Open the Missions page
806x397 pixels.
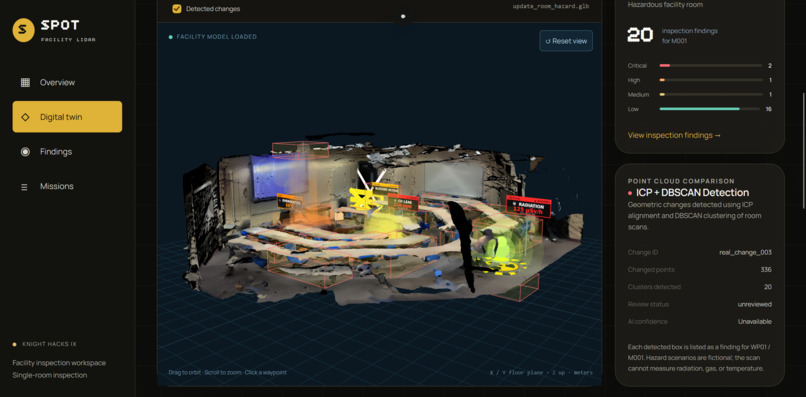pos(67,186)
